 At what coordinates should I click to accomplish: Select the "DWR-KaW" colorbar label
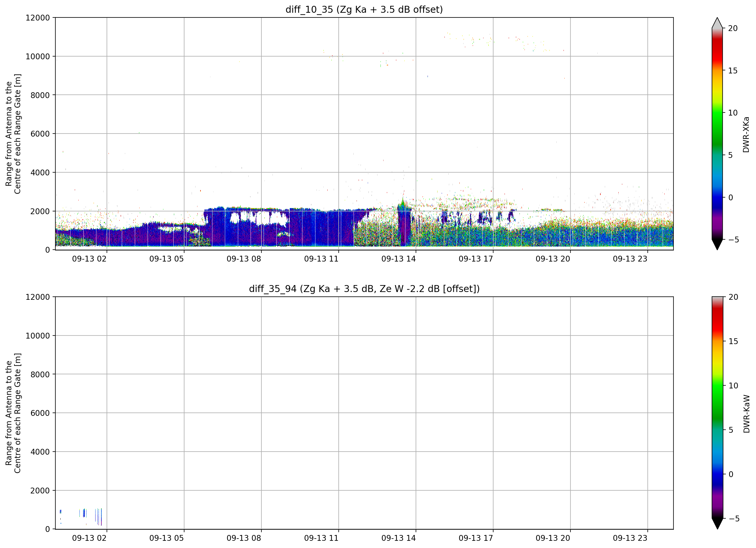(x=746, y=414)
